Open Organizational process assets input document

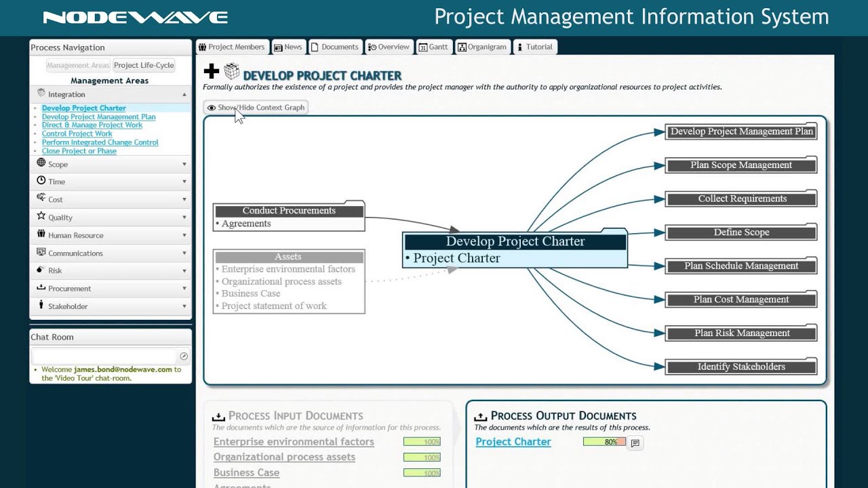click(284, 457)
